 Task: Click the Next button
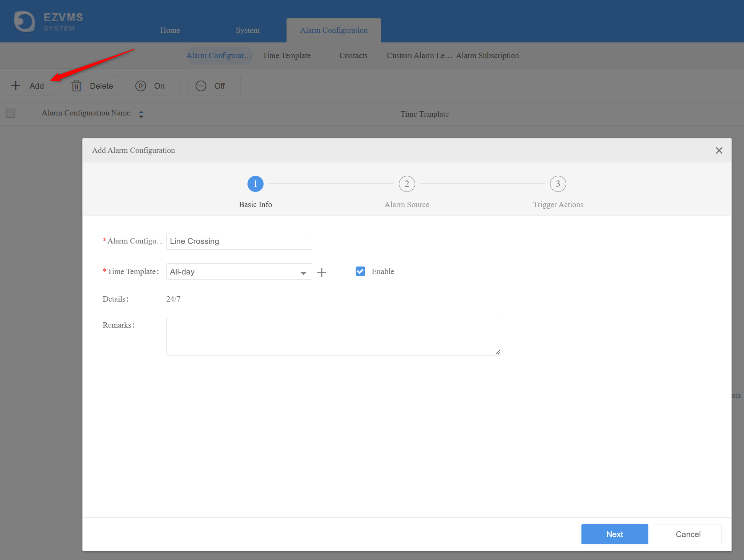click(615, 534)
